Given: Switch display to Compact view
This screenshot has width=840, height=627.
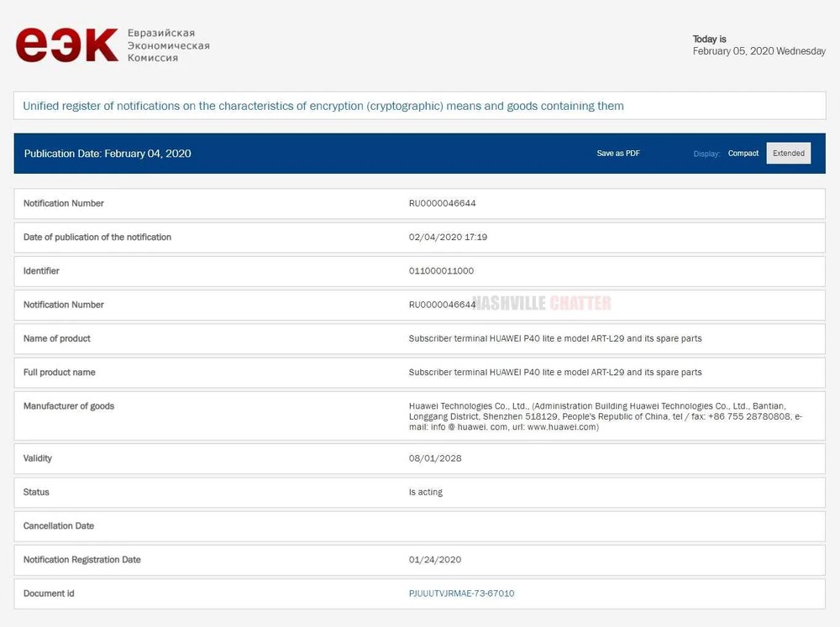Looking at the screenshot, I should (x=743, y=153).
